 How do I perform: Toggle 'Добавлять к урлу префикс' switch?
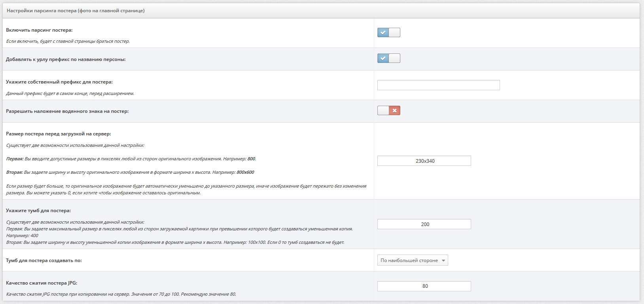(389, 58)
